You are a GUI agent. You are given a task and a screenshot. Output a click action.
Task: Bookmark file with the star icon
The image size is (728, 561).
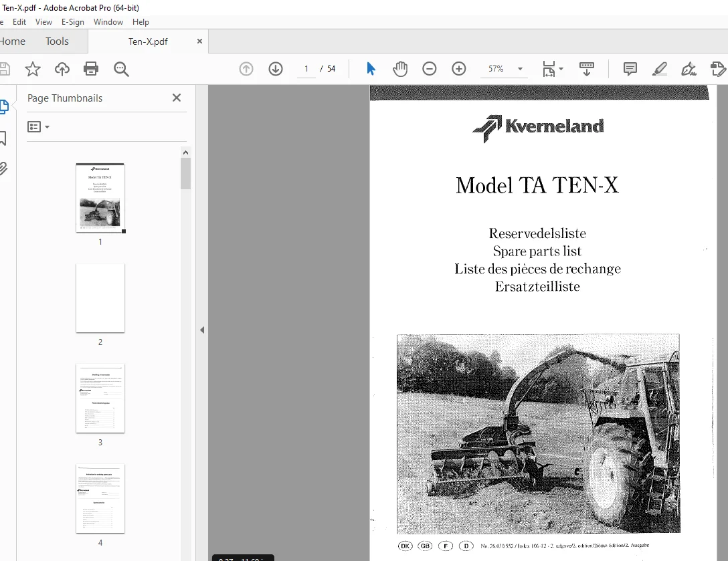(33, 69)
